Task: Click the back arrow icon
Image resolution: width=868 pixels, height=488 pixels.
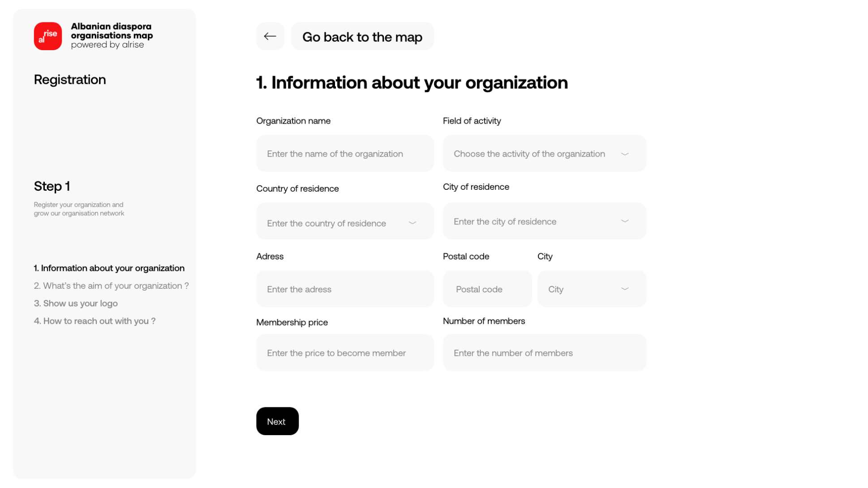Action: (270, 36)
